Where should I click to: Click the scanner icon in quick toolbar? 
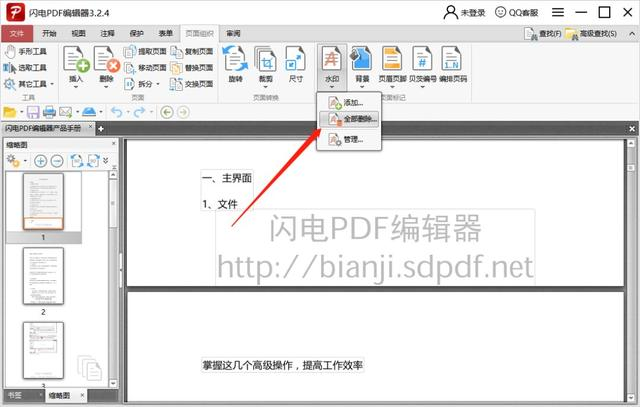coord(89,111)
